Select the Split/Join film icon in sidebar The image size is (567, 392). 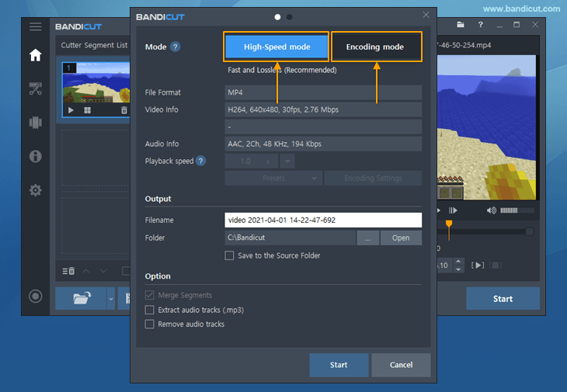click(x=36, y=123)
